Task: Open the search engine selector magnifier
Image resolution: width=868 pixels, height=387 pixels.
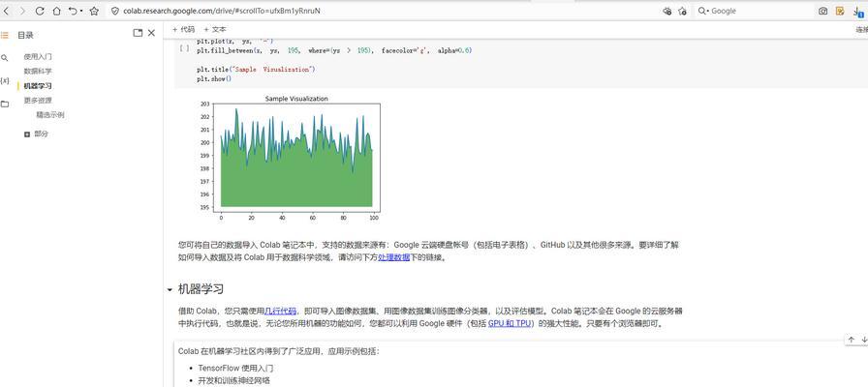Action: tap(703, 11)
